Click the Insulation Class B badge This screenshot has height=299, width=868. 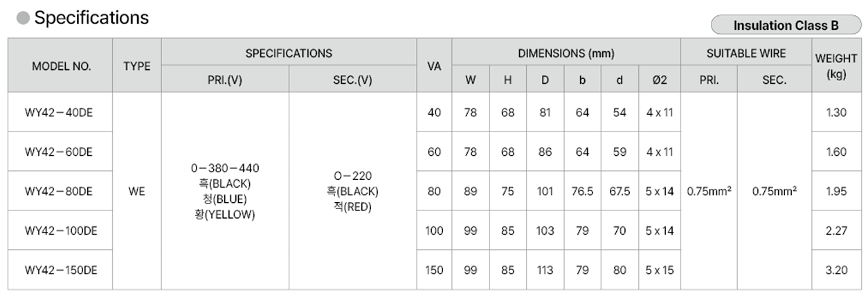(x=786, y=26)
